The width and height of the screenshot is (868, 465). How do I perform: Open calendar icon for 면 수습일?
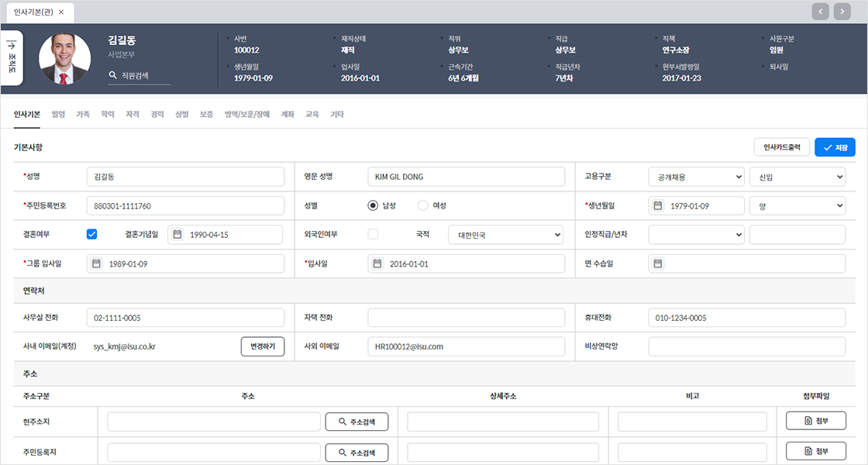click(658, 263)
